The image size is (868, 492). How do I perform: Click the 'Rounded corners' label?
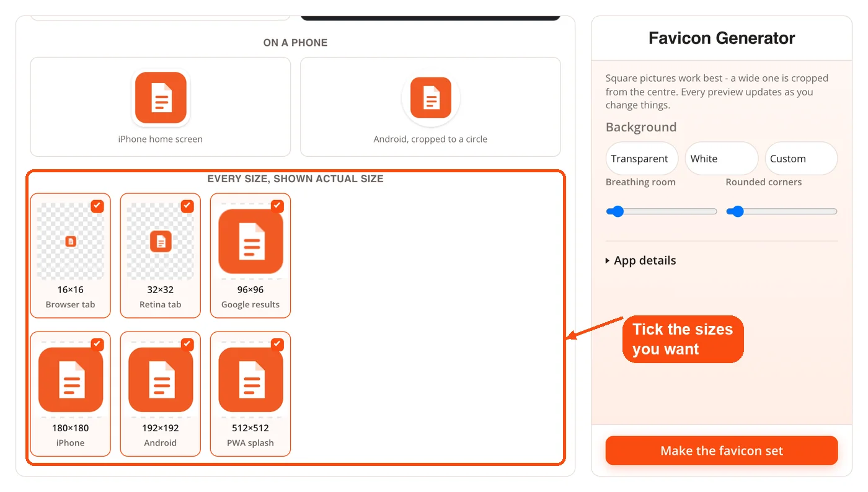[764, 182]
